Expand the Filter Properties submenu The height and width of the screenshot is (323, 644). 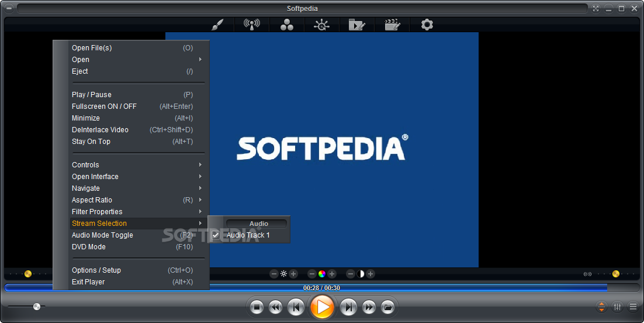click(137, 212)
